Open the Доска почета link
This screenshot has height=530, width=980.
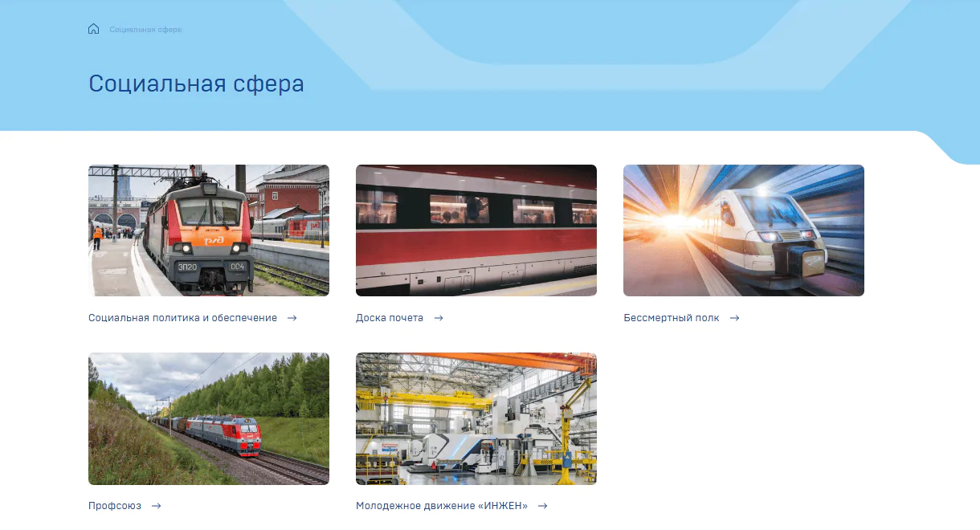(x=390, y=318)
